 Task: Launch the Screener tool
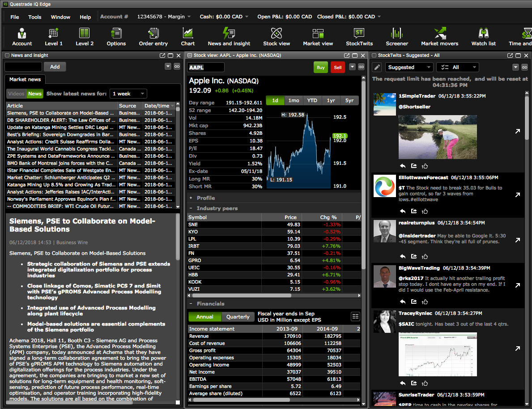point(396,37)
